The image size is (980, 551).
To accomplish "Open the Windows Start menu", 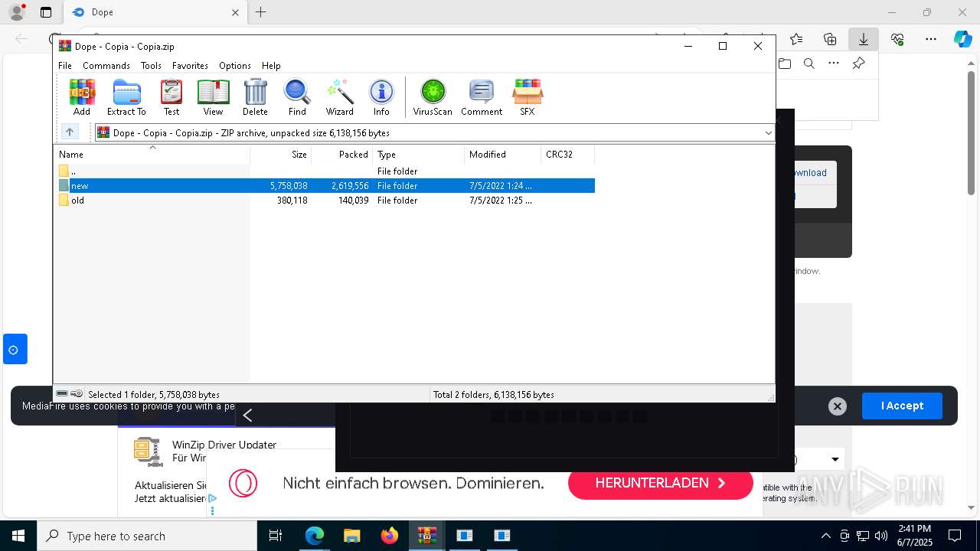I will pyautogui.click(x=18, y=536).
